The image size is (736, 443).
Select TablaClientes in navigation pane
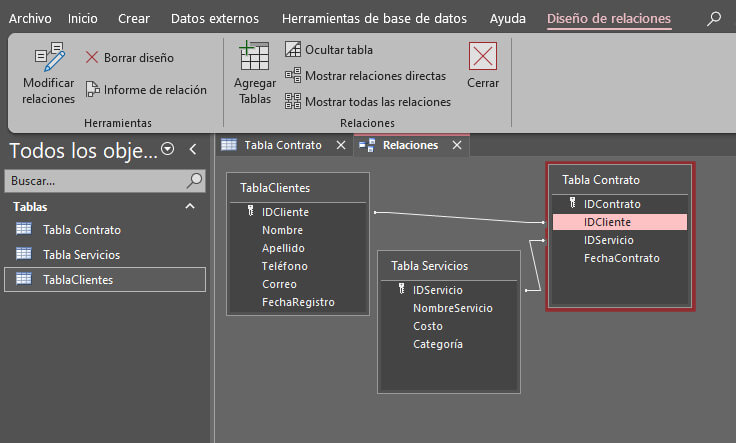105,280
